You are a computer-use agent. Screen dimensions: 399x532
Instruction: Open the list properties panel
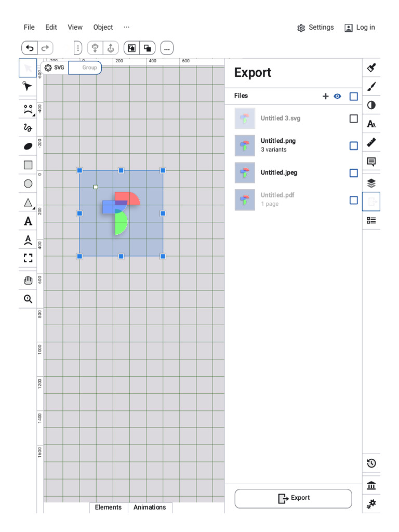(x=371, y=220)
